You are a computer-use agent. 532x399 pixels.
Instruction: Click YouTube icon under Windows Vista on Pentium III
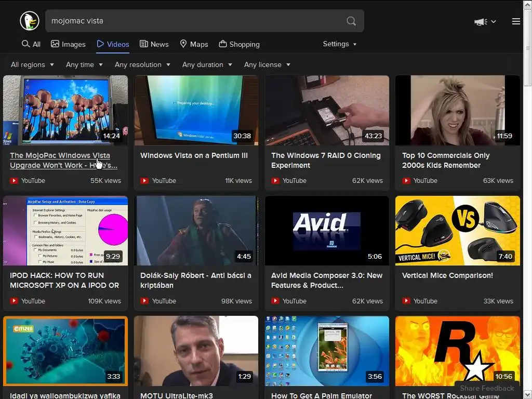coord(144,180)
